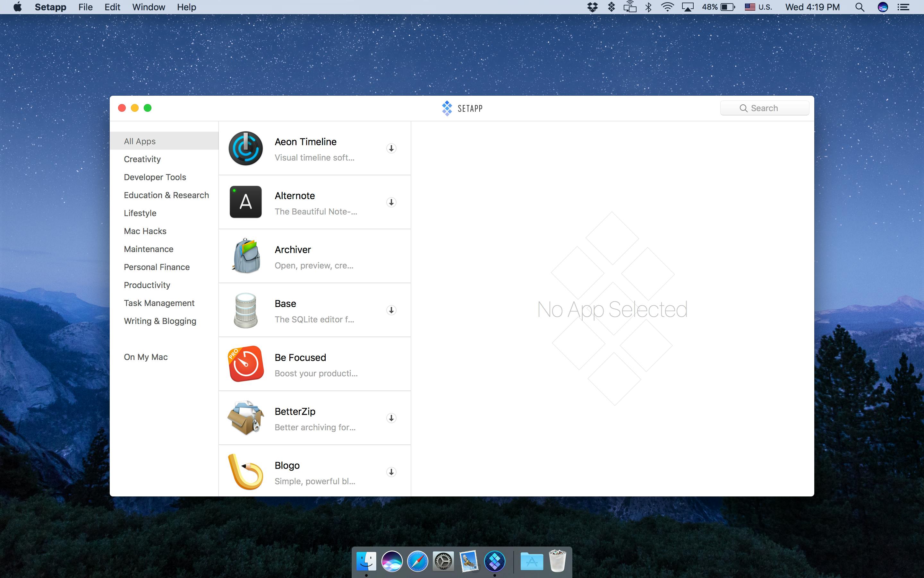The image size is (924, 578).
Task: Click the Search field in Setapp
Action: pos(765,108)
